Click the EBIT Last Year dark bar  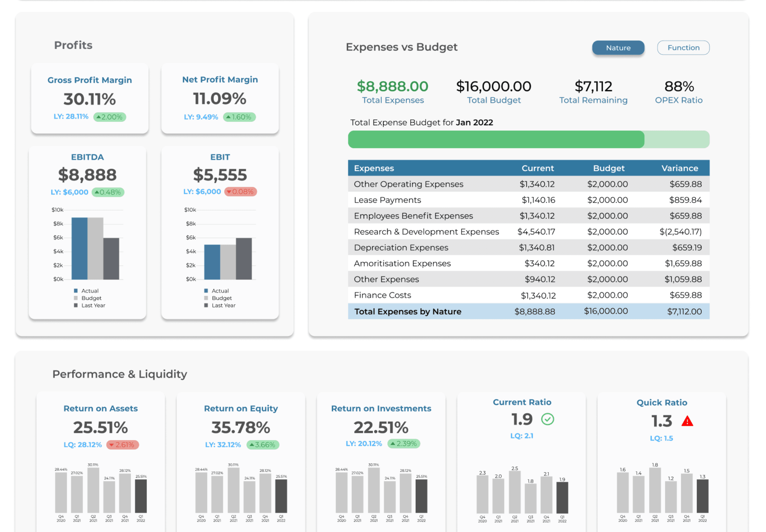pos(244,259)
